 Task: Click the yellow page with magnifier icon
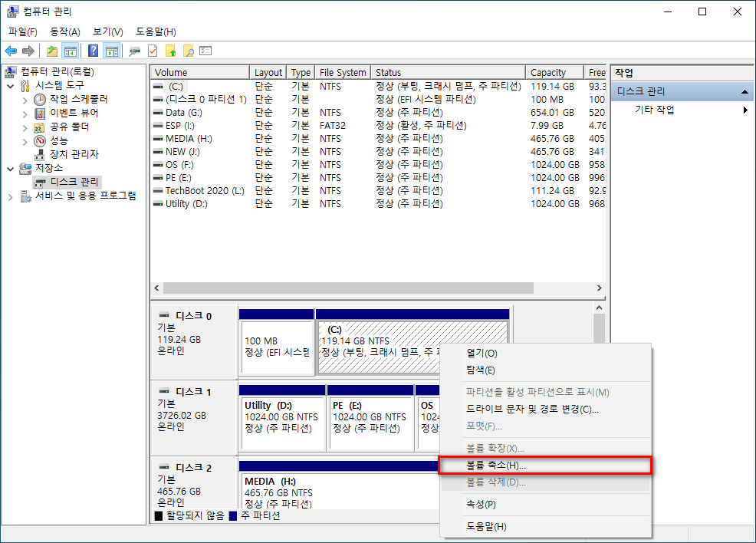[188, 51]
